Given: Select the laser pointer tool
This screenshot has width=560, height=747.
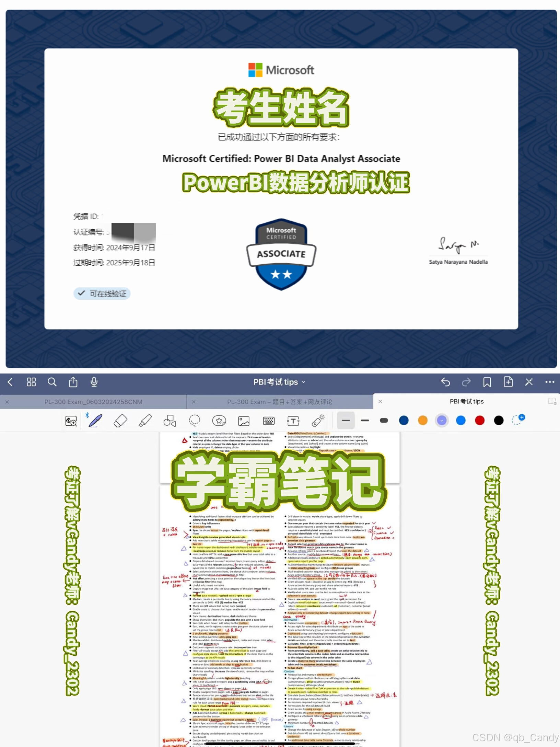Looking at the screenshot, I should tap(318, 421).
